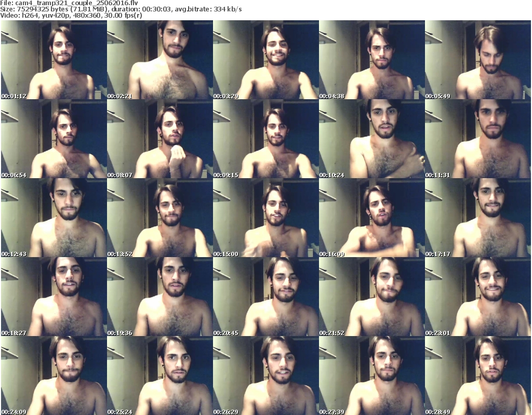
Task: Select the thumbnail stamped 00:04:38
Action: click(372, 60)
